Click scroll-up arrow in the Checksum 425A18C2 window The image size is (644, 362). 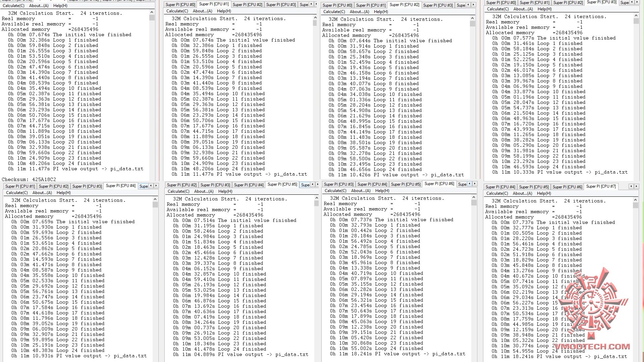(x=152, y=12)
